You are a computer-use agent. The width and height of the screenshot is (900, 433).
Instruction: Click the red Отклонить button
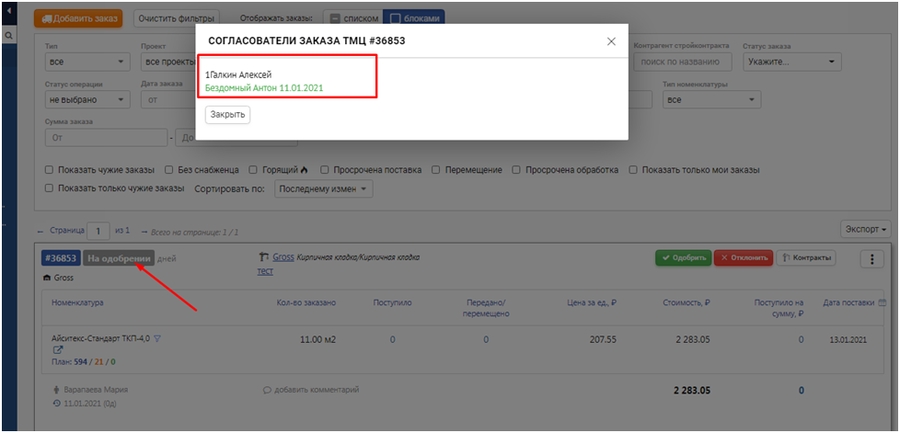click(745, 258)
